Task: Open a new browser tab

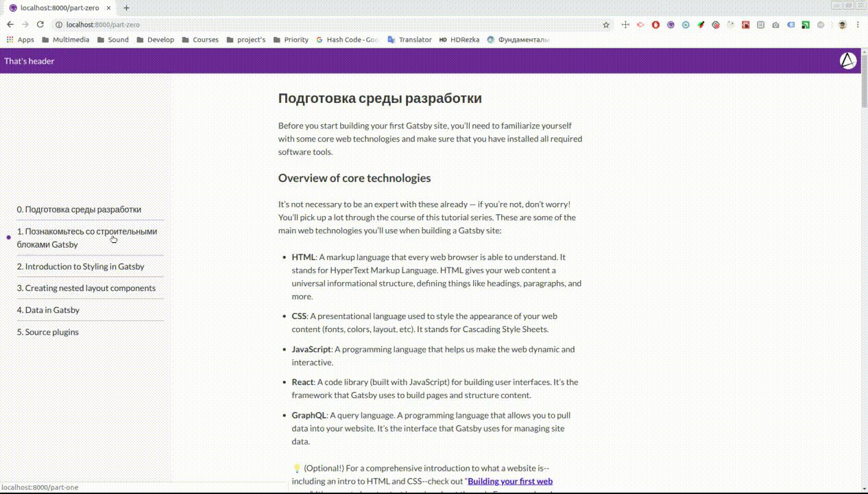Action: [x=126, y=8]
